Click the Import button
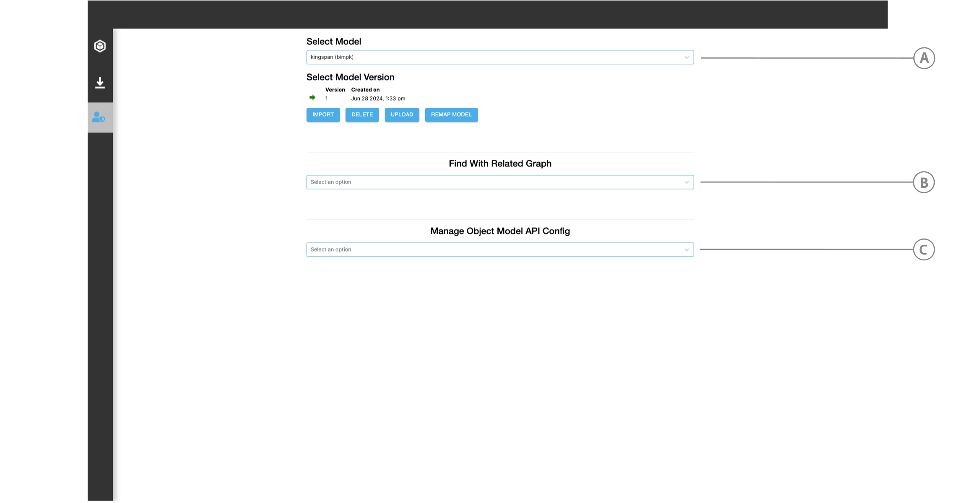 [x=323, y=115]
